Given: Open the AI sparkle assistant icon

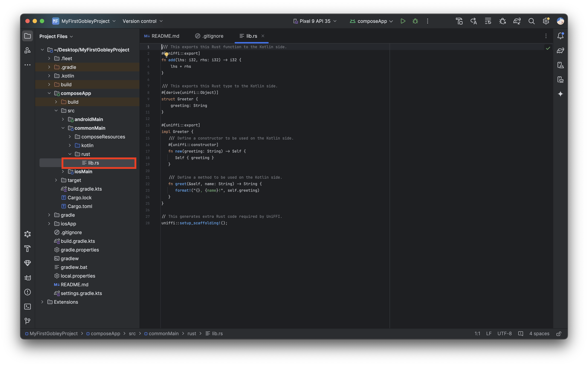Looking at the screenshot, I should click(x=560, y=94).
